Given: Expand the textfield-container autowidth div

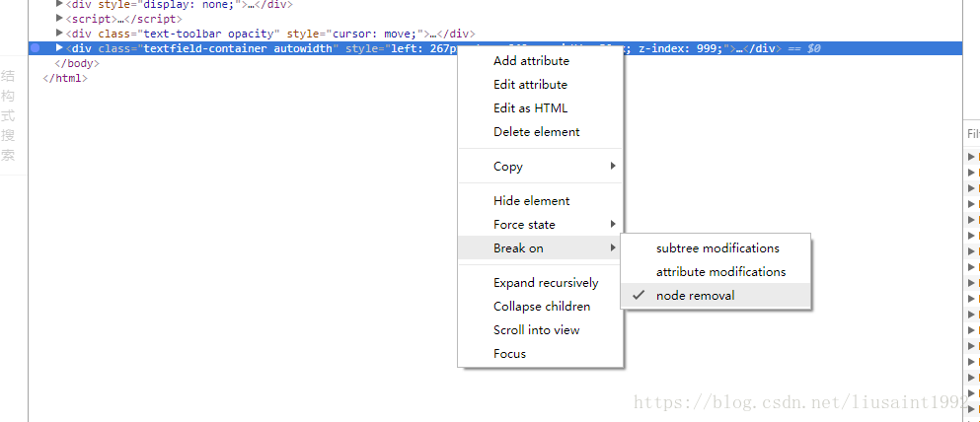Looking at the screenshot, I should point(59,48).
